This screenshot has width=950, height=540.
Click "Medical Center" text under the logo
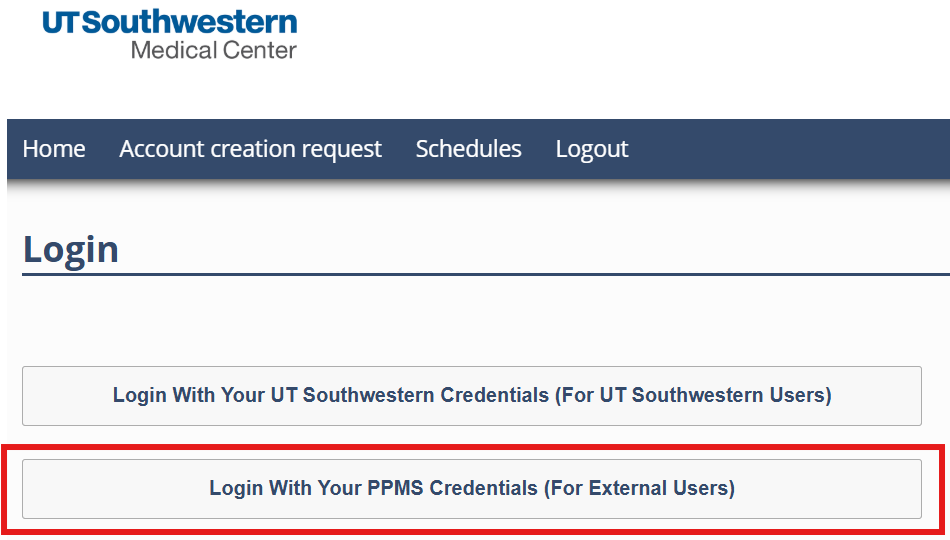tap(213, 49)
